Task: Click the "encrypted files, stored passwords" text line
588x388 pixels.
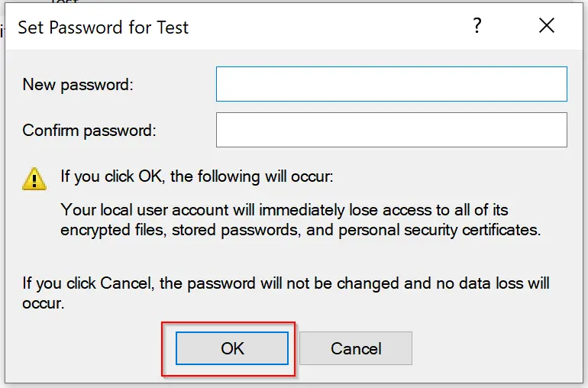Action: (300, 230)
